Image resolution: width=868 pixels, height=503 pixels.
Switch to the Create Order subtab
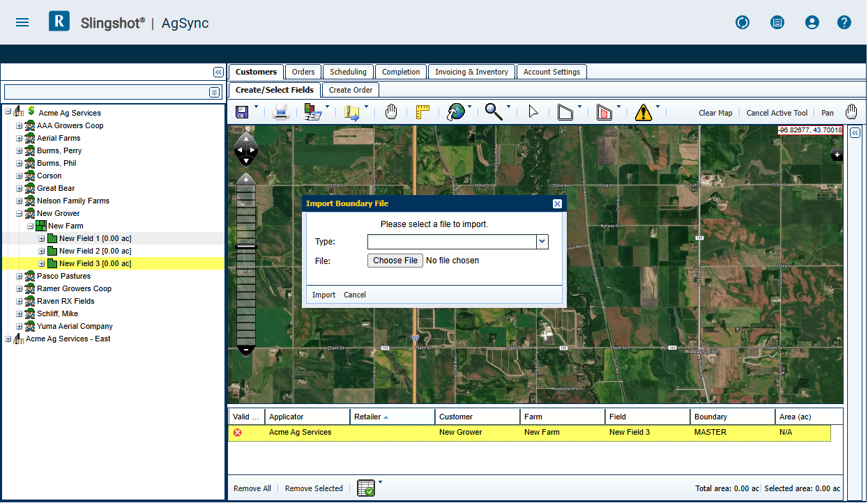pos(351,90)
